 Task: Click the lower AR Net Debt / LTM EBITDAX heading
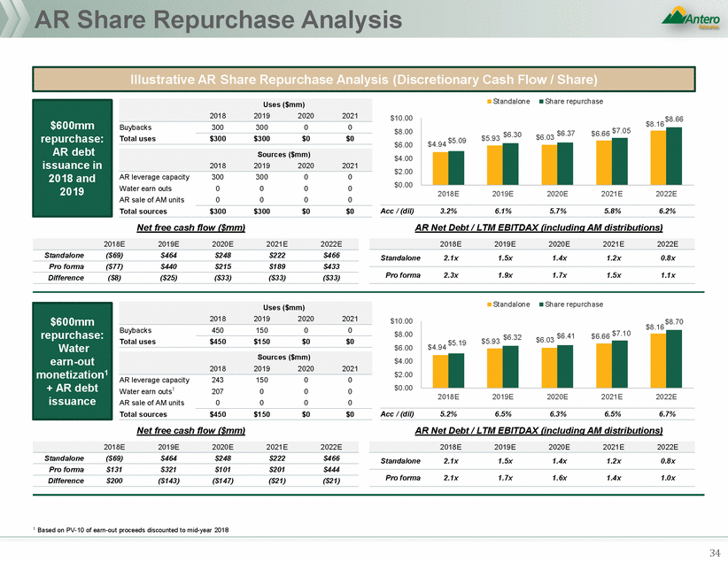tap(543, 429)
